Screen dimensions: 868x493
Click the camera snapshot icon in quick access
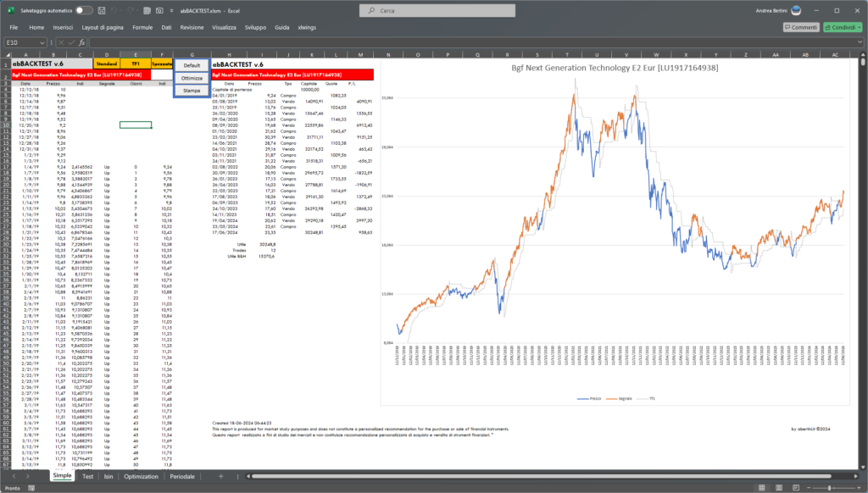[x=159, y=10]
